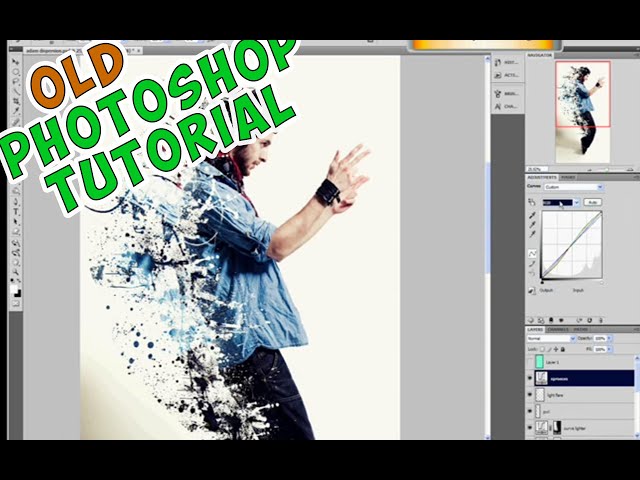Image resolution: width=640 pixels, height=480 pixels.
Task: Open the Opacity slider arrow
Action: coord(609,339)
